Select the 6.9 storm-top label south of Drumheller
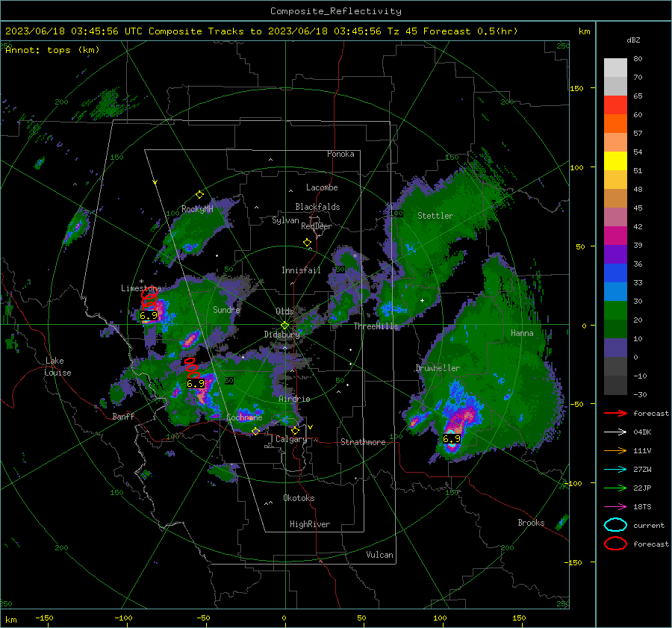 [x=451, y=438]
